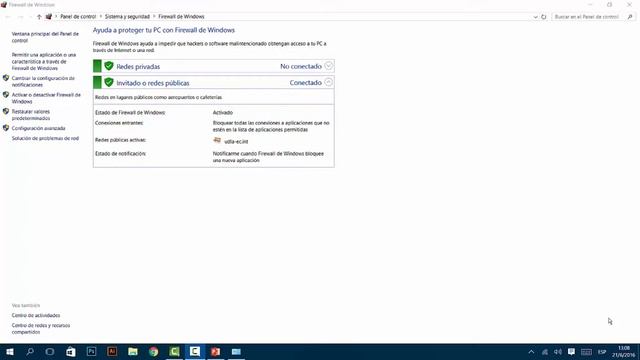Click the back navigation arrow

click(8, 17)
